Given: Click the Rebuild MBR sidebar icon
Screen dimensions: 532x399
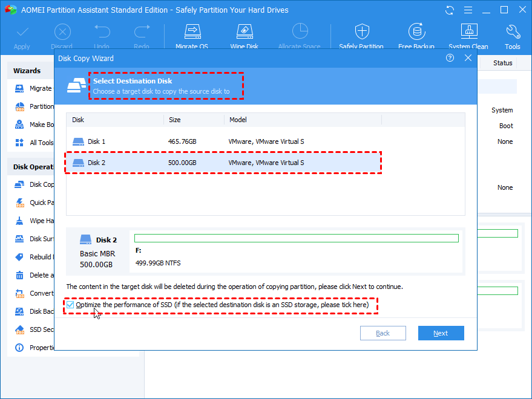Looking at the screenshot, I should [19, 257].
